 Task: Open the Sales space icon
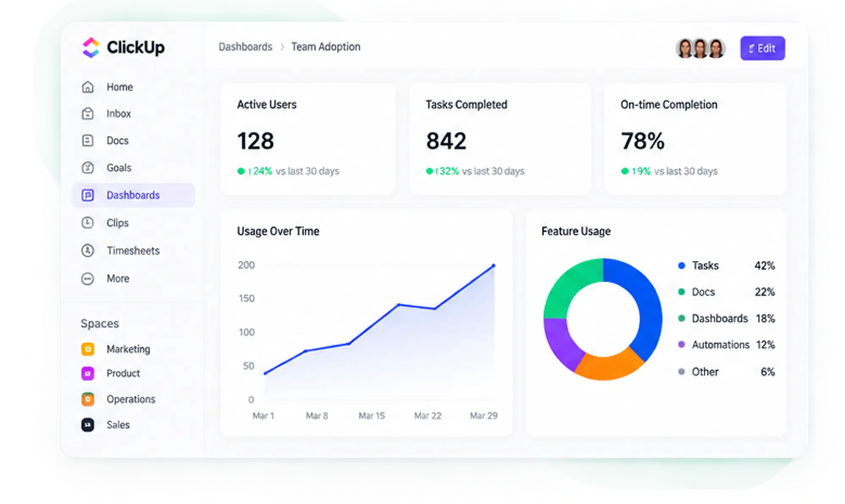(x=88, y=424)
